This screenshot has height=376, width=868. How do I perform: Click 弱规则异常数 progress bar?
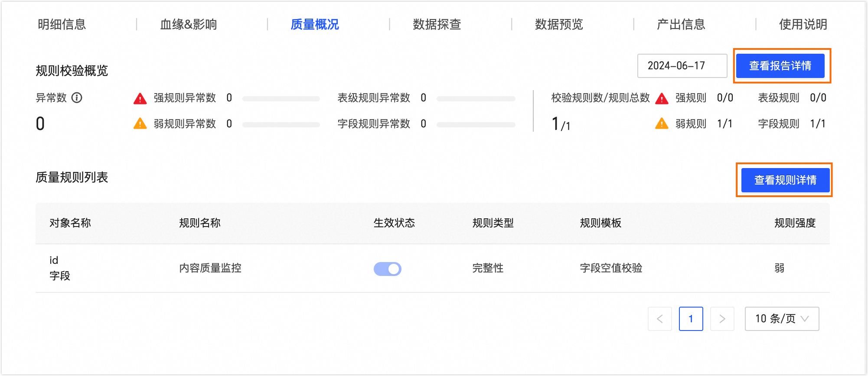(281, 125)
